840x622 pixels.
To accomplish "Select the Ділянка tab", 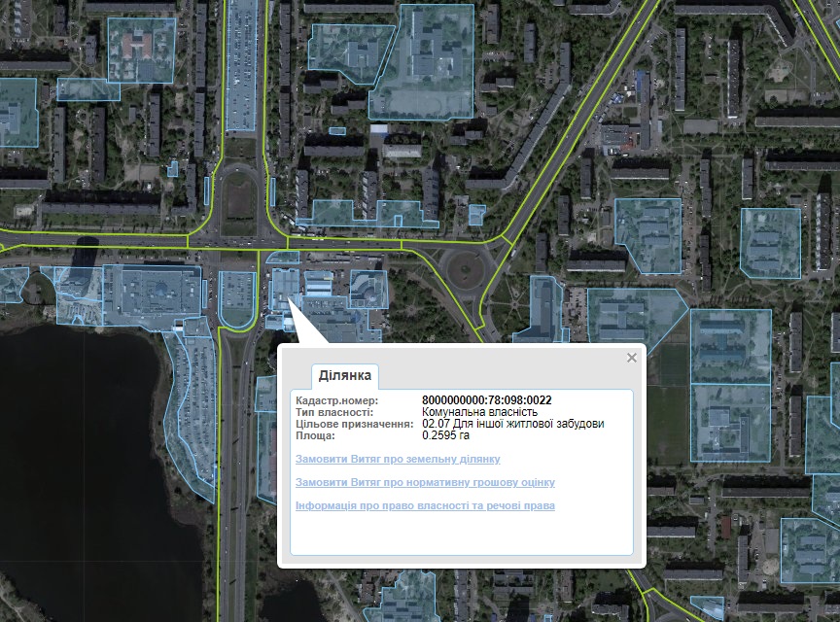I will click(x=347, y=376).
